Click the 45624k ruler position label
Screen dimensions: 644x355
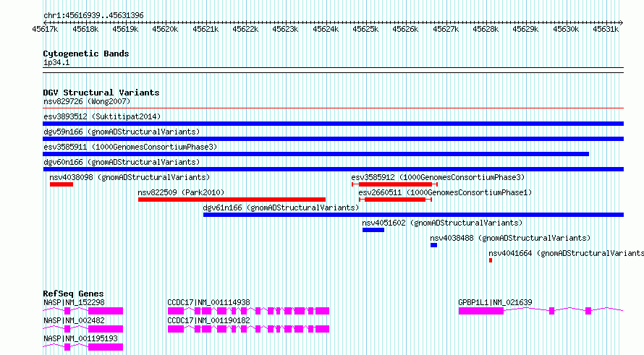[x=326, y=30]
